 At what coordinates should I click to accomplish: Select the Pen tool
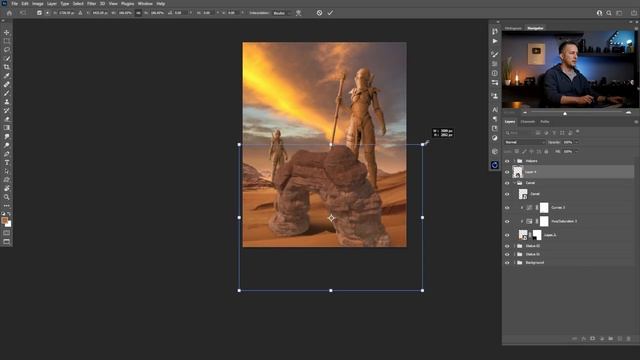coord(7,154)
